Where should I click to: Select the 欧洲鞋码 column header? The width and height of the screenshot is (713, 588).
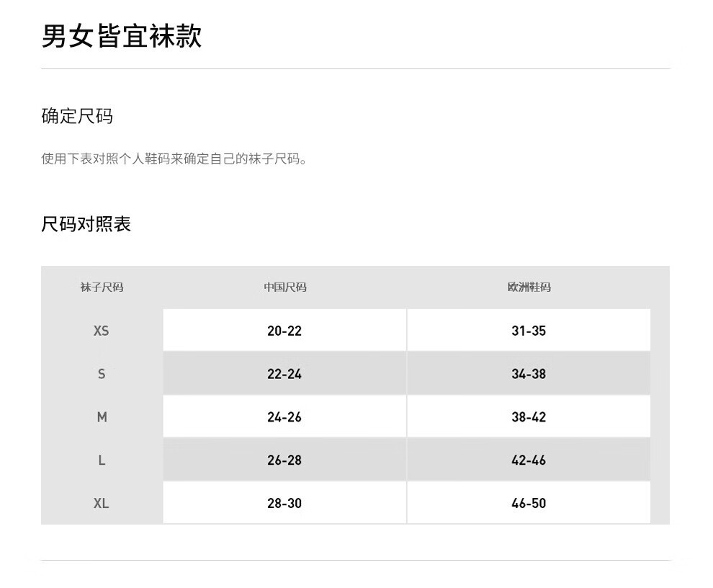(x=529, y=288)
